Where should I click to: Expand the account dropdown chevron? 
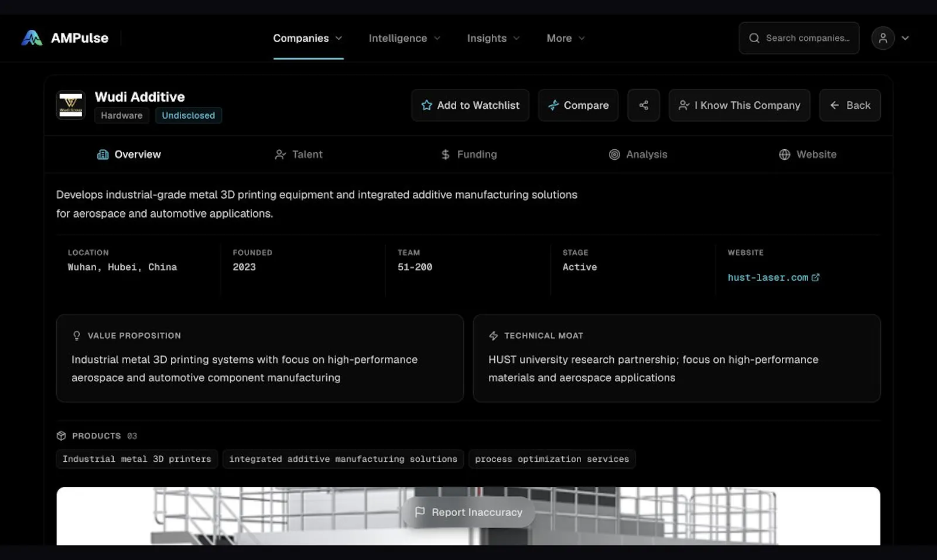905,38
